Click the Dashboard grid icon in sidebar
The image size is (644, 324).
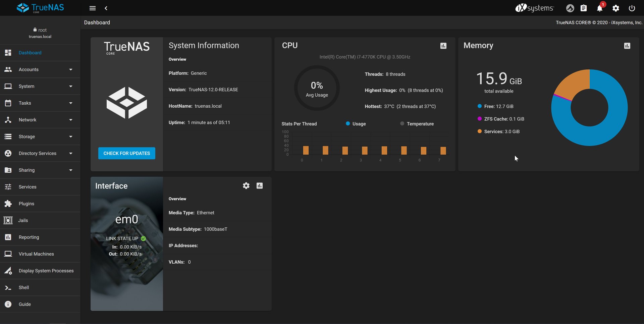pos(8,53)
